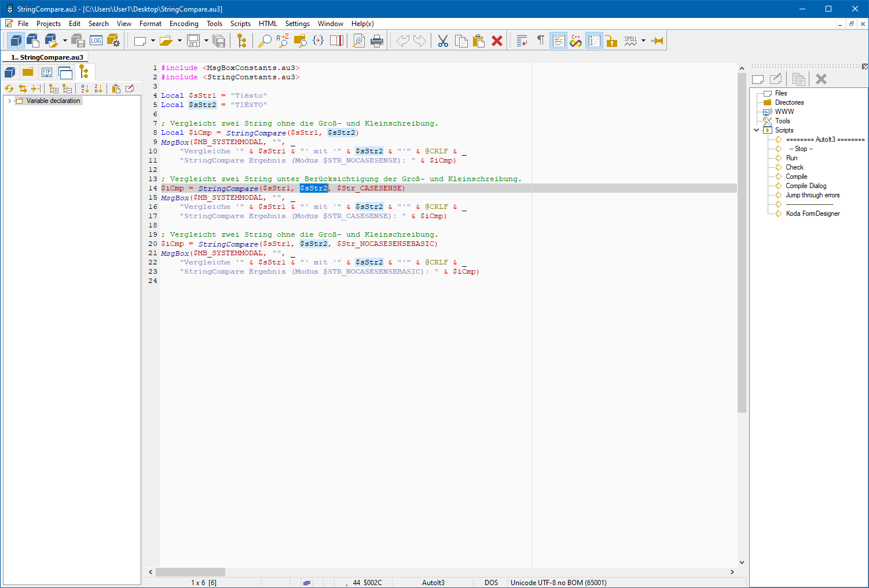Screen dimensions: 869x588
Task: Expand the Variable declaration tree node
Action: click(x=9, y=101)
